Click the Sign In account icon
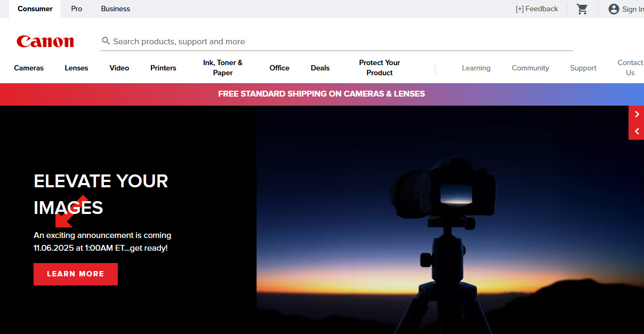The image size is (644, 334). click(614, 9)
